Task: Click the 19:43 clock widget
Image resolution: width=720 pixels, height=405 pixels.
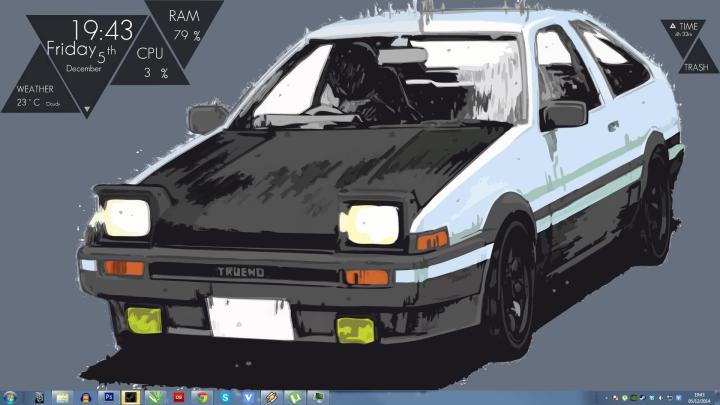Action: click(102, 30)
